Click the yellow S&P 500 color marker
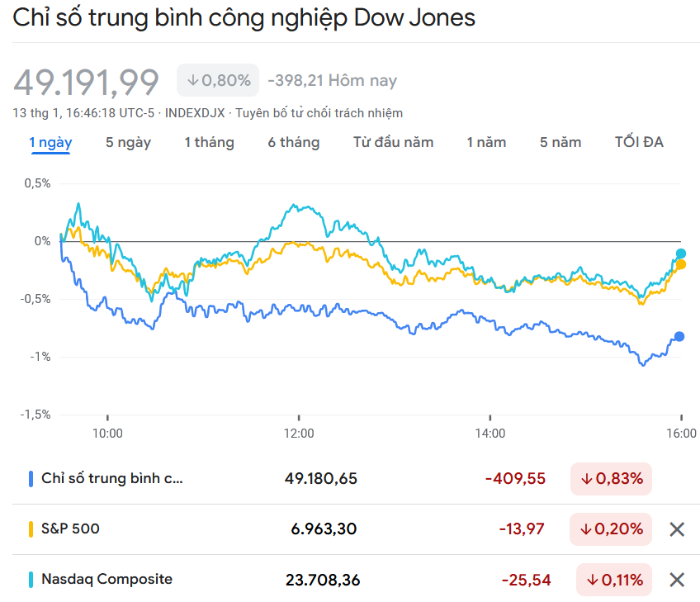This screenshot has height=602, width=700. (x=31, y=529)
